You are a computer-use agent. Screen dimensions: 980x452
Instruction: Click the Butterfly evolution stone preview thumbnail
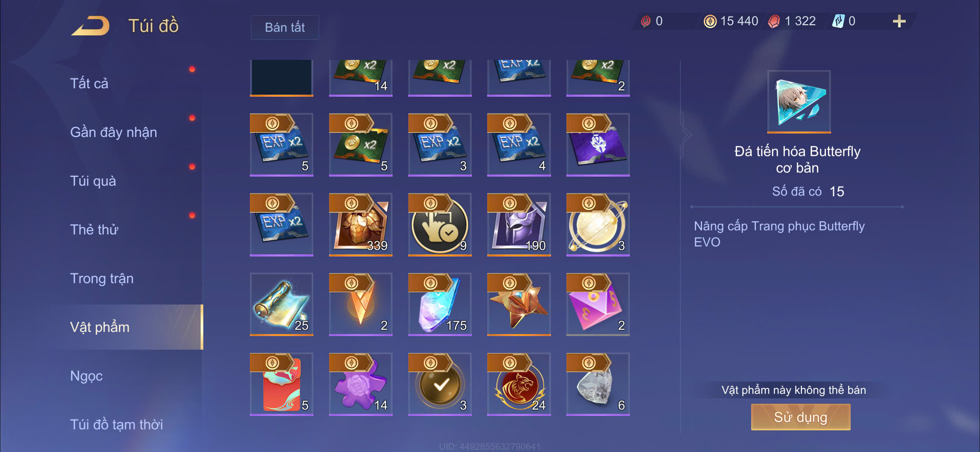(798, 102)
